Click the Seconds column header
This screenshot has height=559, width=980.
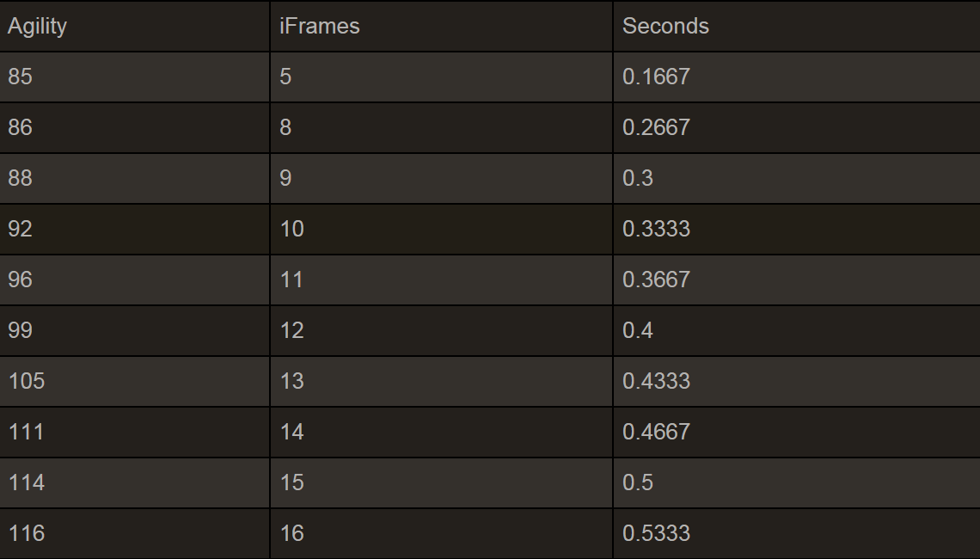(665, 27)
